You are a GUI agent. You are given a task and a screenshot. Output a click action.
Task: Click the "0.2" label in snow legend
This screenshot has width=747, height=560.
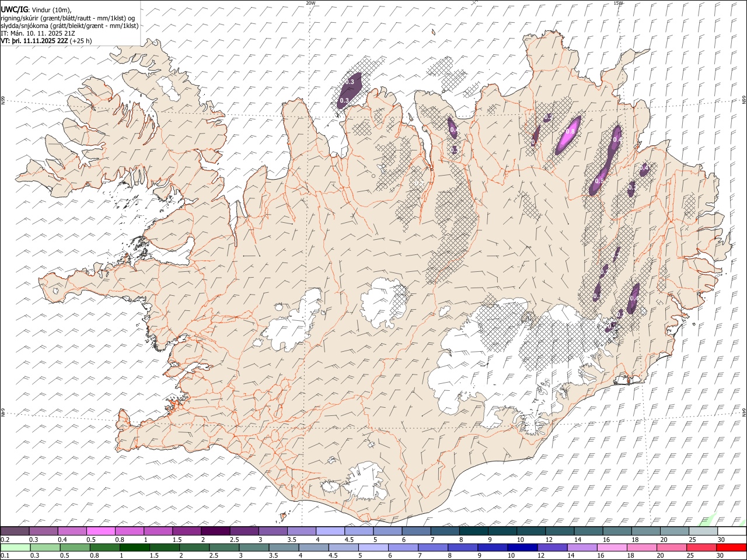point(5,540)
